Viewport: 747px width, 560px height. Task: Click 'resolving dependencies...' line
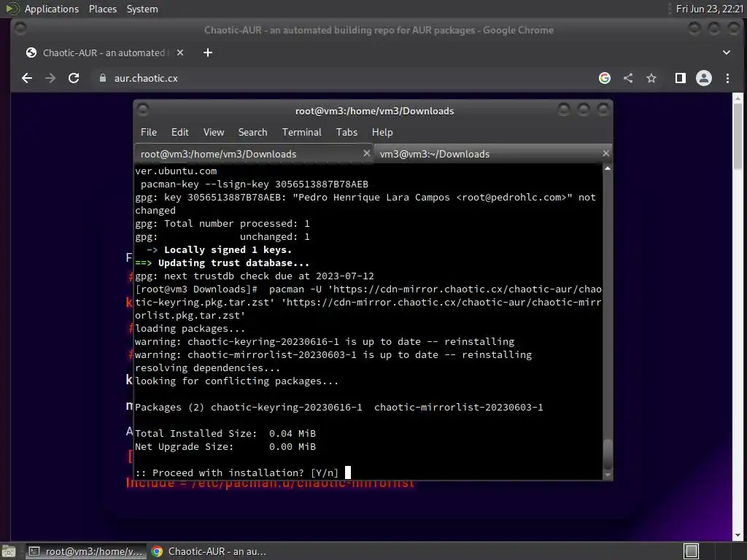click(x=207, y=368)
